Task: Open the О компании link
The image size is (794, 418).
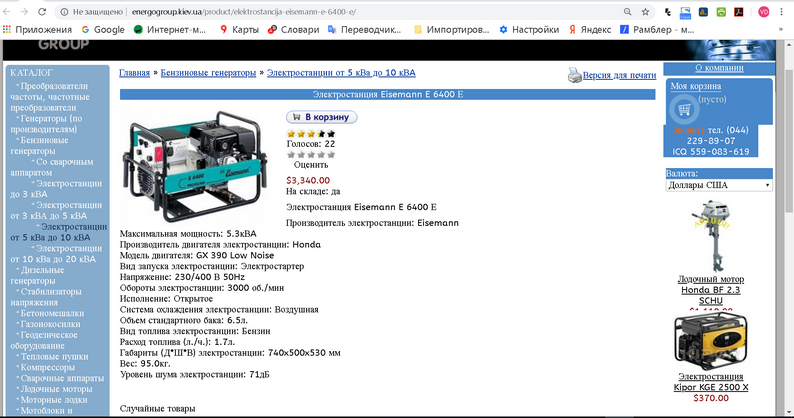Action: pyautogui.click(x=719, y=68)
